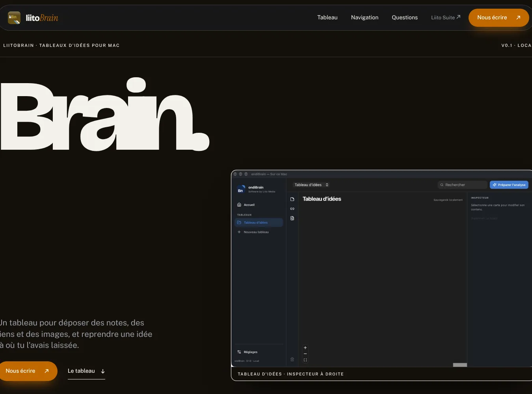532x394 pixels.
Task: Open the Liito Suite external link
Action: point(446,18)
